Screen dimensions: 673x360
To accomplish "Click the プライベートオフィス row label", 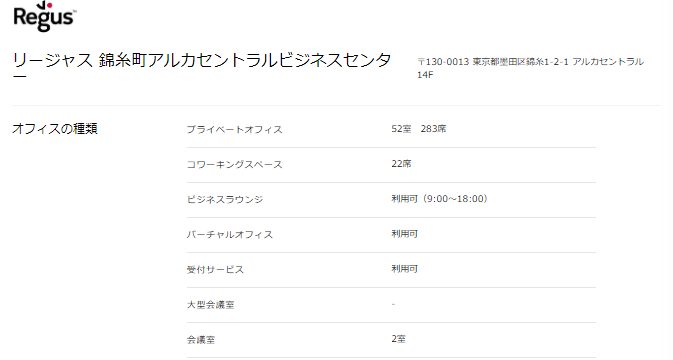I will (234, 130).
